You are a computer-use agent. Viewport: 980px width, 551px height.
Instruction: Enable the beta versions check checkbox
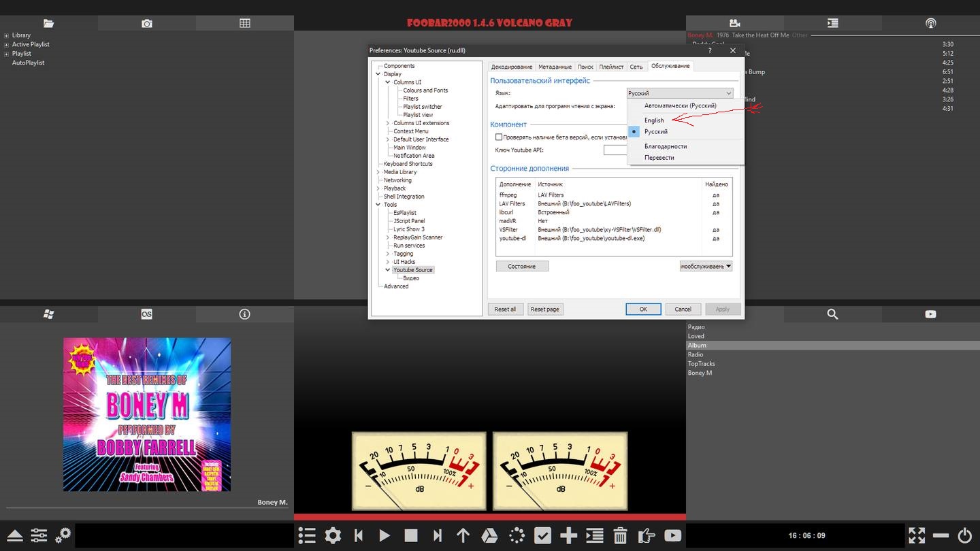pos(499,137)
